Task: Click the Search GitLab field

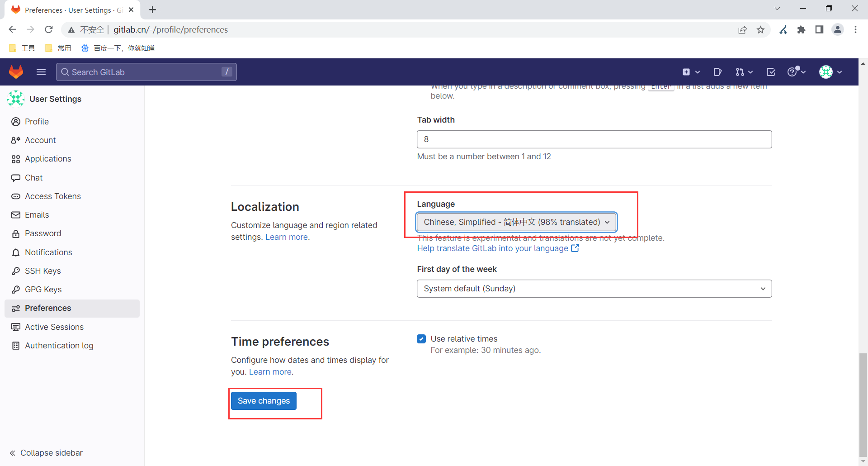Action: [146, 72]
